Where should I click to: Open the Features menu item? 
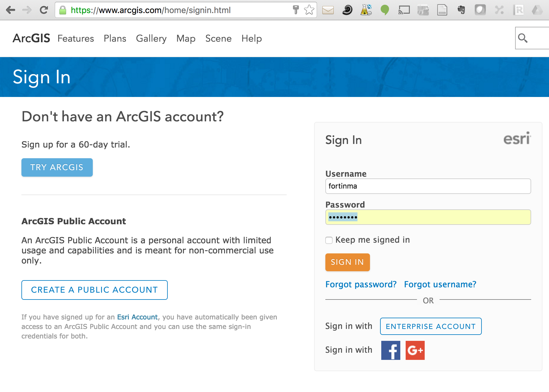tap(76, 38)
